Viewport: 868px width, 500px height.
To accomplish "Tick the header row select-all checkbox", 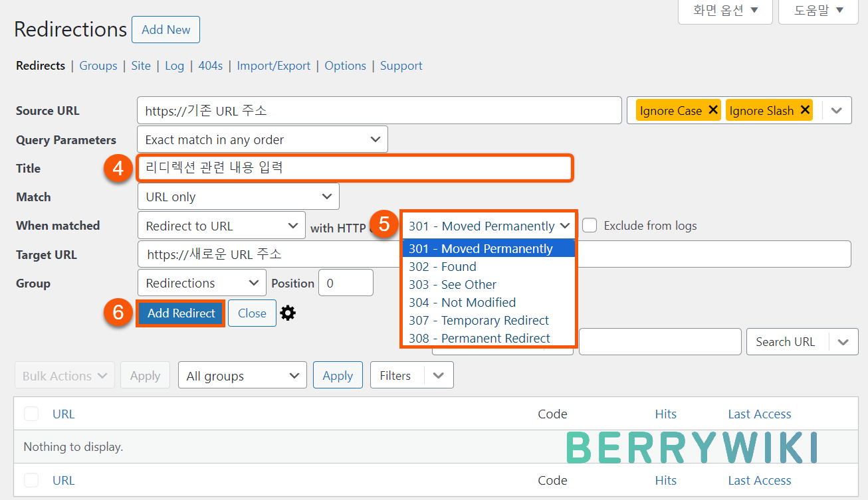I will pos(31,414).
